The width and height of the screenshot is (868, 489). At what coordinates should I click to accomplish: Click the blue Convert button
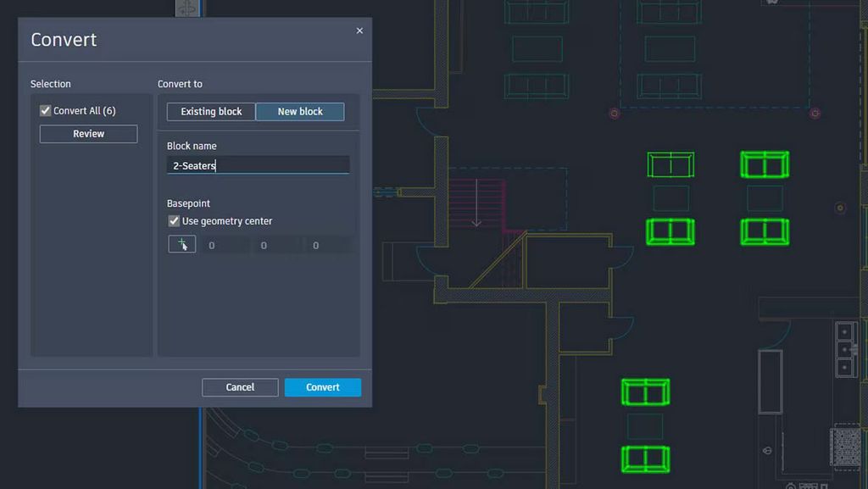pos(322,387)
